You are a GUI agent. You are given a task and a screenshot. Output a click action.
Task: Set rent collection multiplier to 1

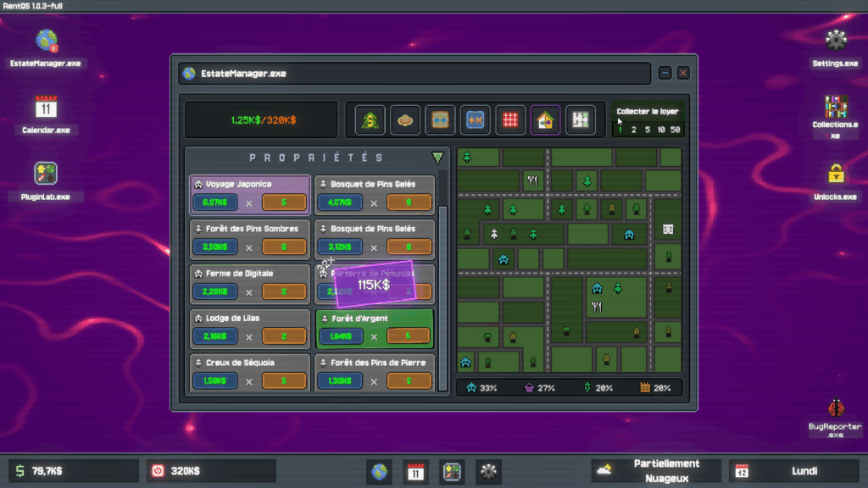[620, 130]
